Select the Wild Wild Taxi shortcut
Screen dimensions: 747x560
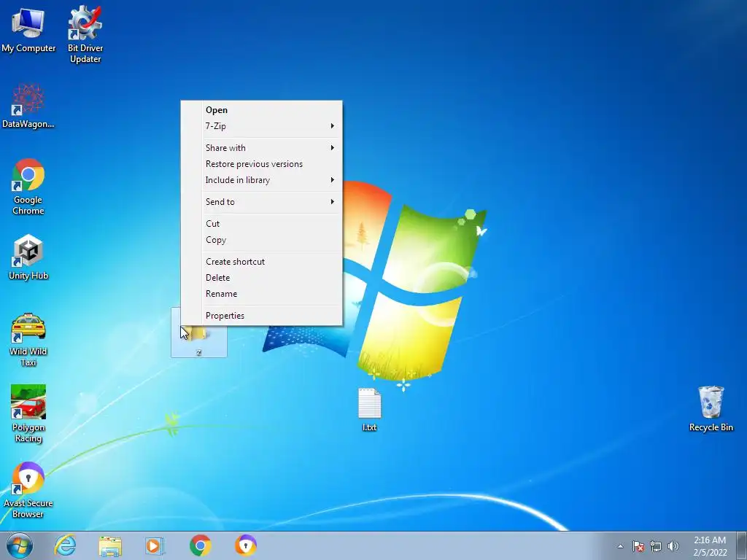(x=28, y=340)
